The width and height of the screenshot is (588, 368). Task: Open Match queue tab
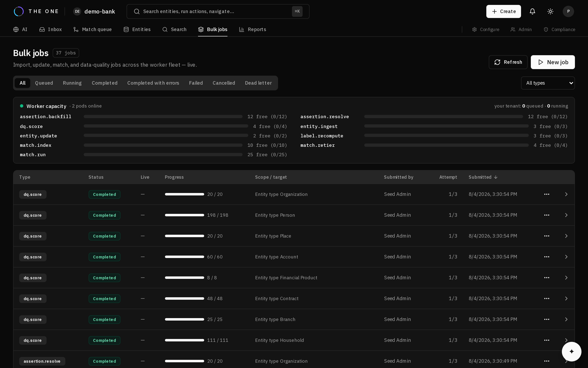click(x=92, y=29)
